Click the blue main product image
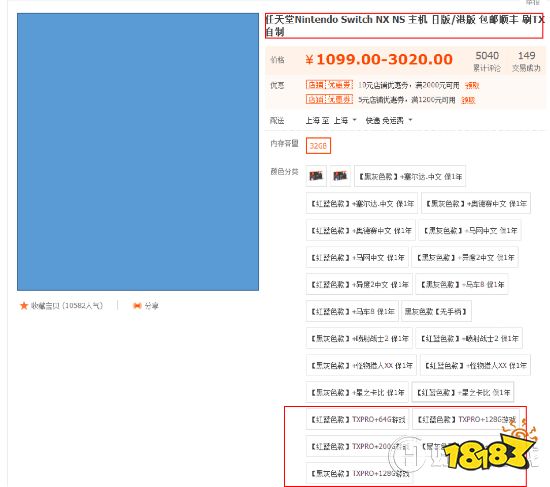The width and height of the screenshot is (550, 487). [x=138, y=152]
